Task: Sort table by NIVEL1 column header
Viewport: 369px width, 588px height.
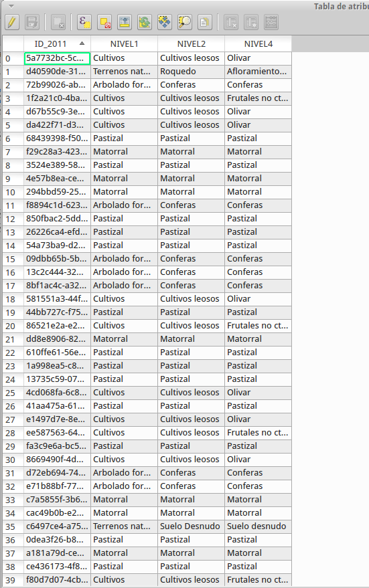Action: (125, 44)
